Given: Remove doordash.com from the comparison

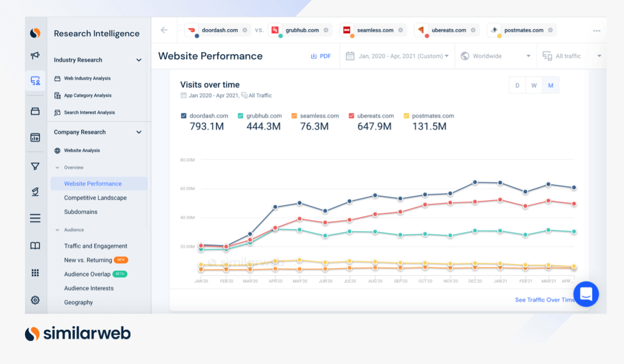Looking at the screenshot, I should [x=245, y=30].
